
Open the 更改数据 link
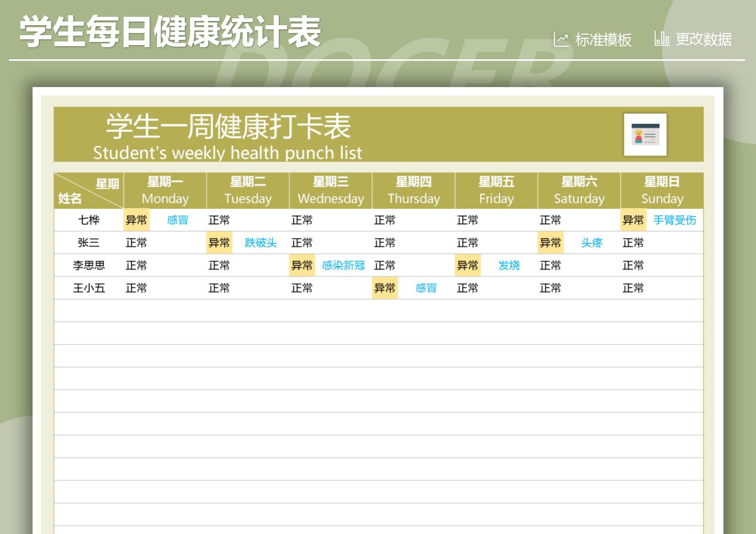[704, 40]
